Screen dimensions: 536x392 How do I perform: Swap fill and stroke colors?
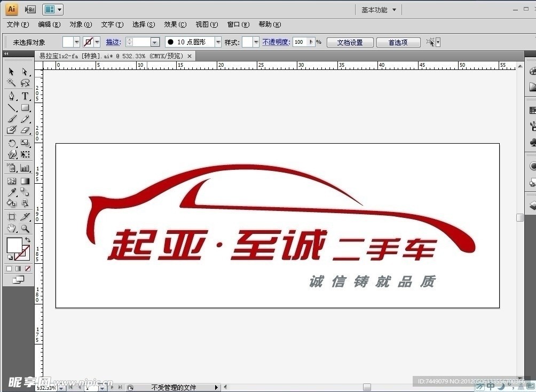pos(28,240)
